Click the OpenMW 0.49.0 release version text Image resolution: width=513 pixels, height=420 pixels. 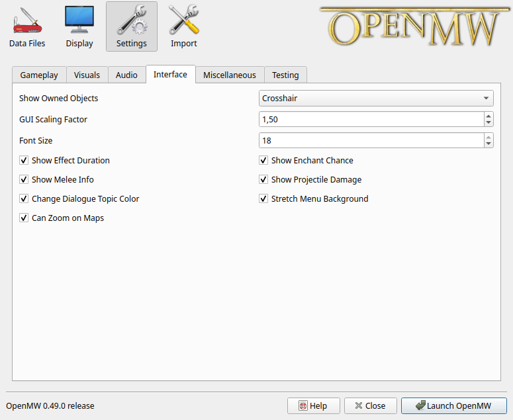50,406
